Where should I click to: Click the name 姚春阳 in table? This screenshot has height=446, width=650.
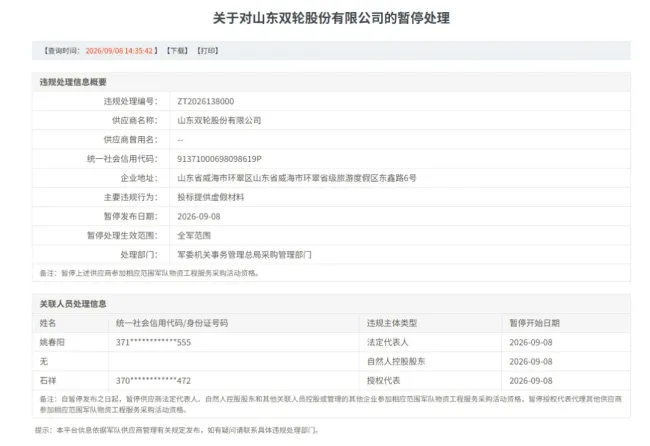pos(52,342)
